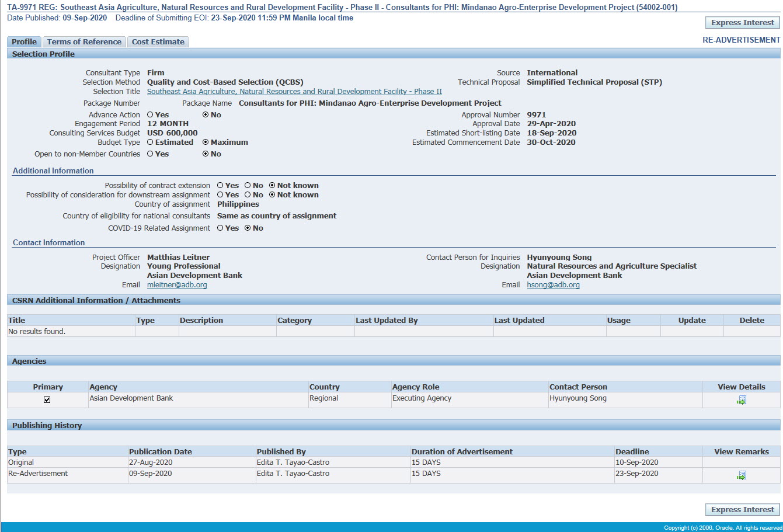This screenshot has width=783, height=532.
Task: Select No for downstream assignment consideration
Action: (x=248, y=195)
